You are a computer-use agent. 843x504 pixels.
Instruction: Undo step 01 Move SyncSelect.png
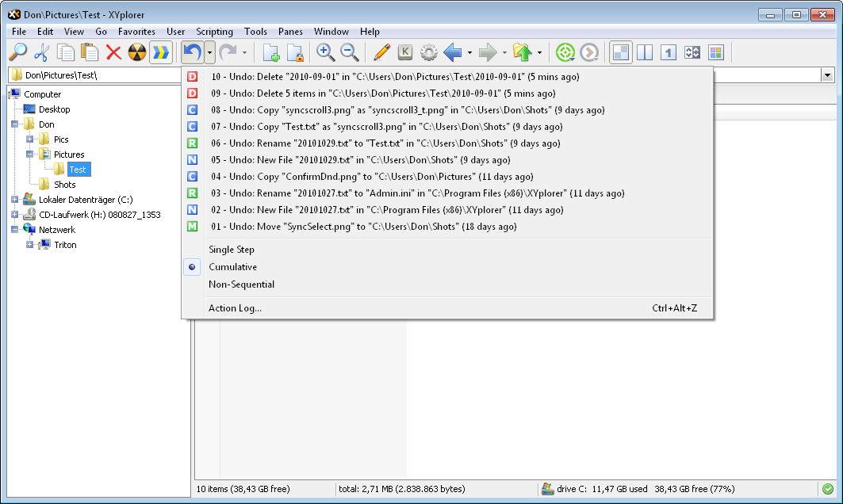(446, 227)
